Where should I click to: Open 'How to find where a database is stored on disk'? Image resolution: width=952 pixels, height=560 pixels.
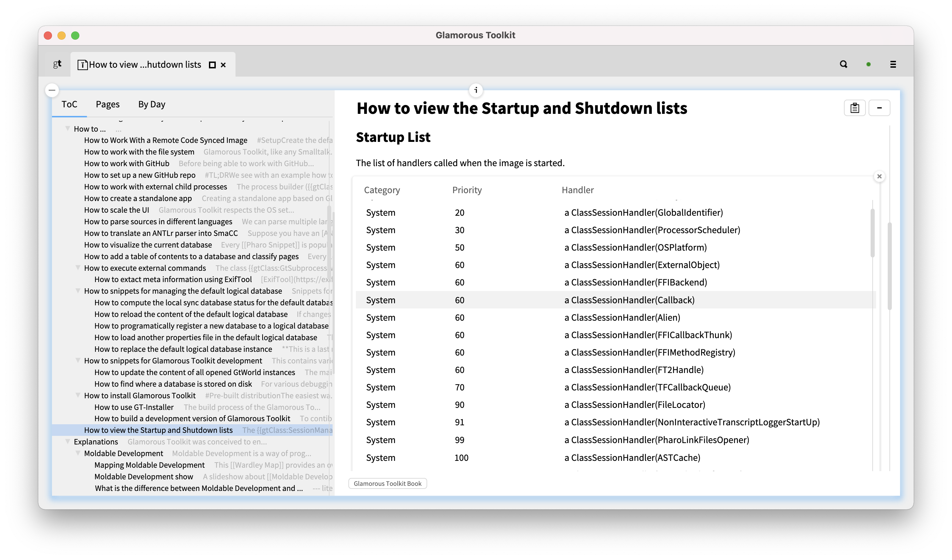pos(173,384)
